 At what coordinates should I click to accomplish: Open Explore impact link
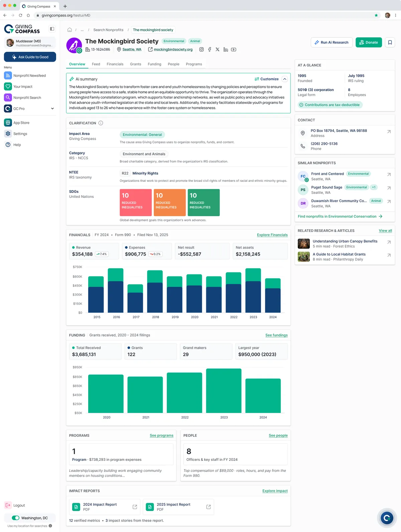point(275,491)
